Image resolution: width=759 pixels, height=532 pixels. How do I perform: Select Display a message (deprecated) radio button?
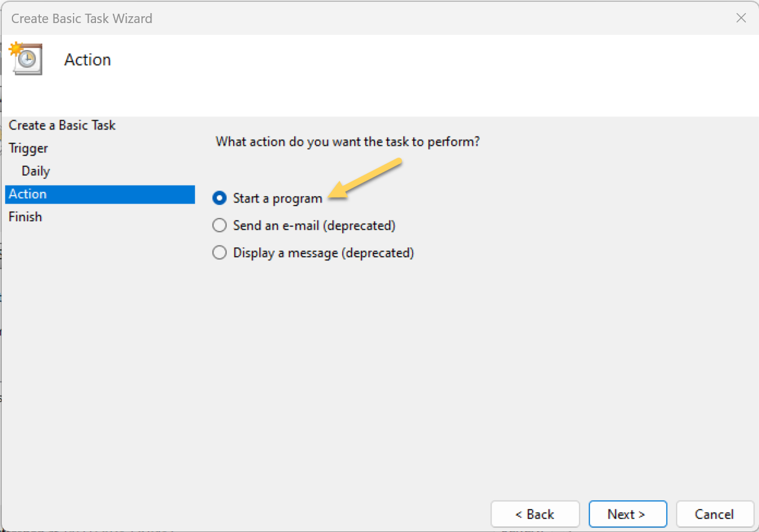click(219, 253)
